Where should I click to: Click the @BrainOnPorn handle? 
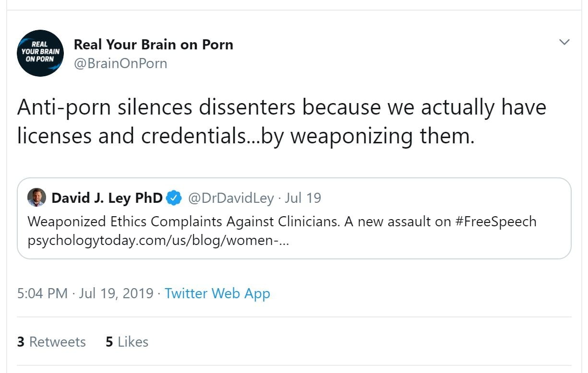(x=120, y=63)
